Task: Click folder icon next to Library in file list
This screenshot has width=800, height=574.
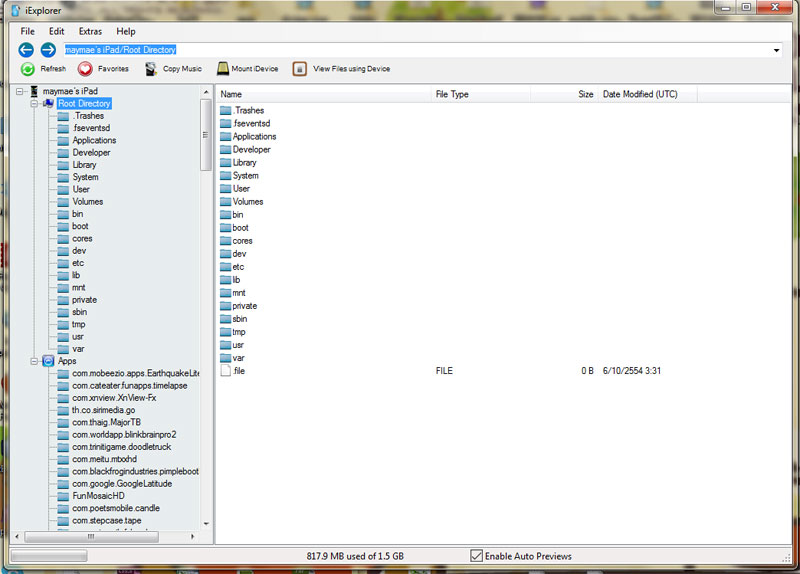Action: tap(226, 163)
